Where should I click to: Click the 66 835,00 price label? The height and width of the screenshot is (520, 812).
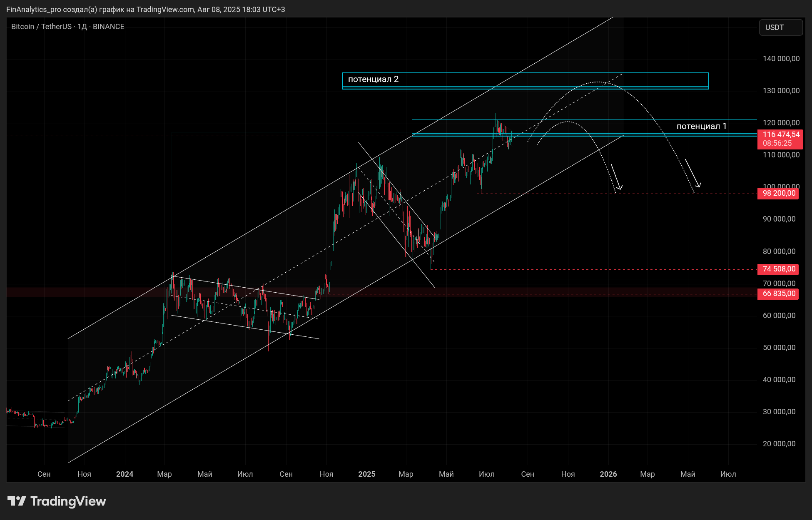[x=778, y=294]
